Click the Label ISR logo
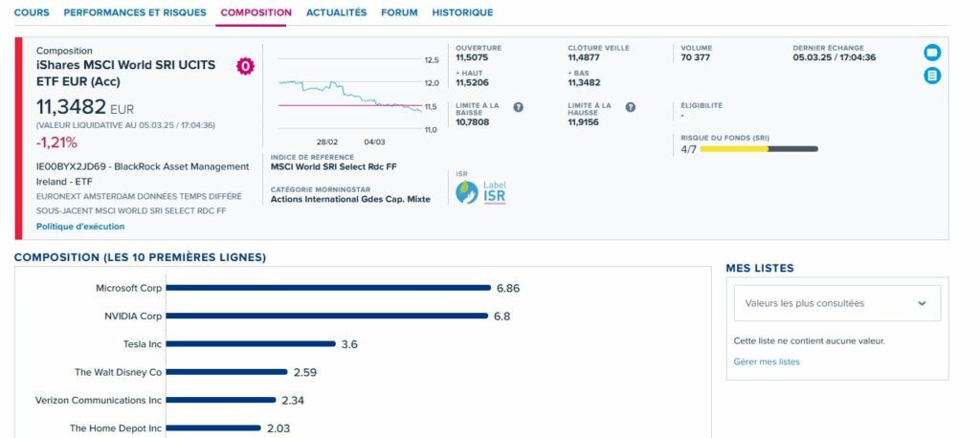 481,191
